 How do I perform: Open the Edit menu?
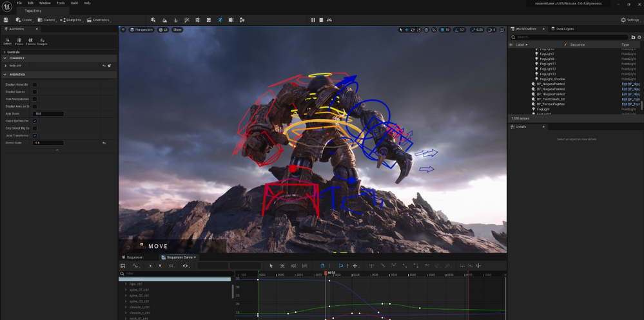[x=31, y=3]
